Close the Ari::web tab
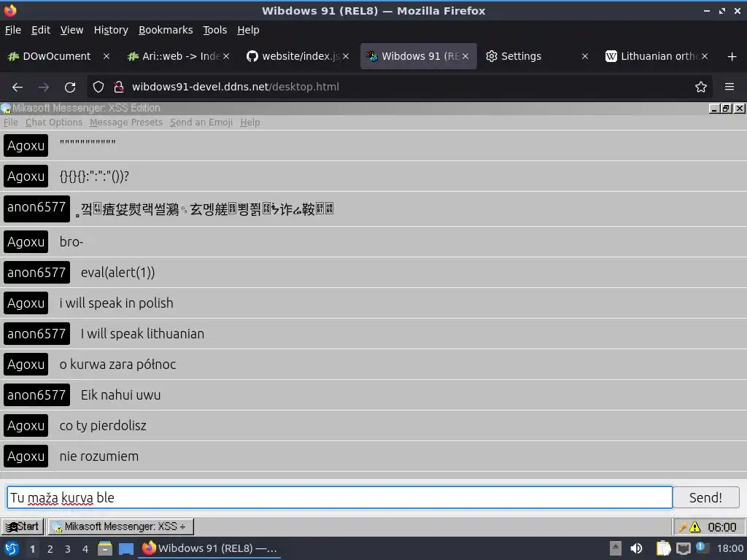Screen dimensions: 747x560 pos(226,56)
